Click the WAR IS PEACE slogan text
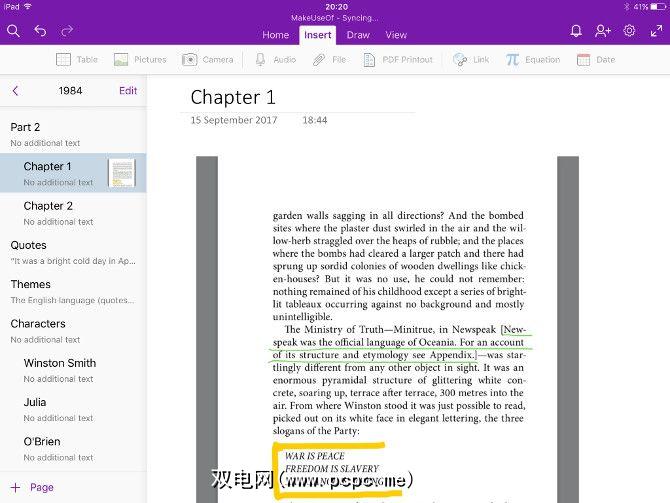670x503 pixels. click(315, 456)
